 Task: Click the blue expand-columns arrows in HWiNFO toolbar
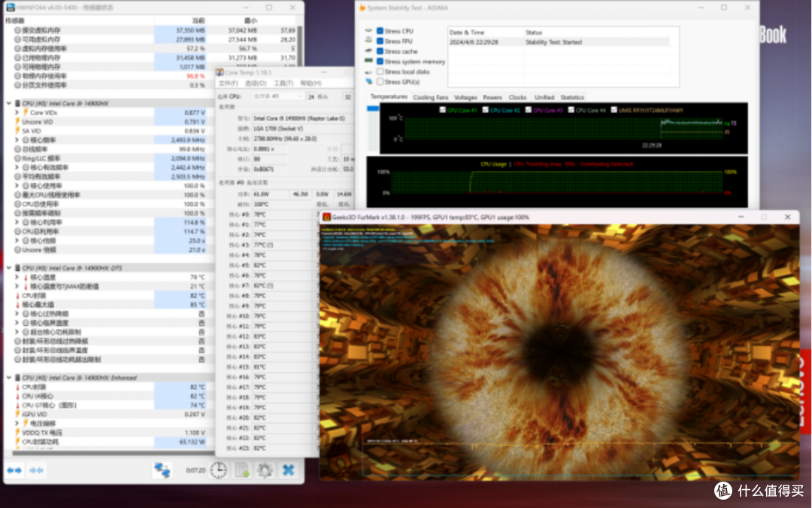14,470
